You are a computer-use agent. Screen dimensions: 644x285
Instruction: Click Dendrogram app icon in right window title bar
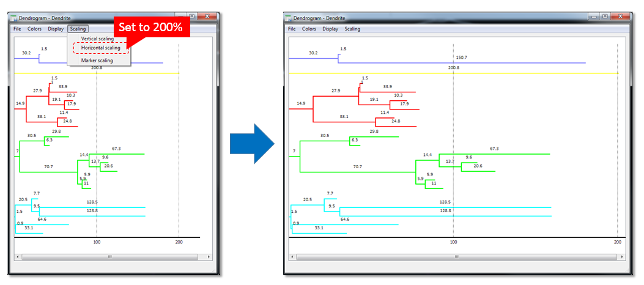pyautogui.click(x=291, y=18)
